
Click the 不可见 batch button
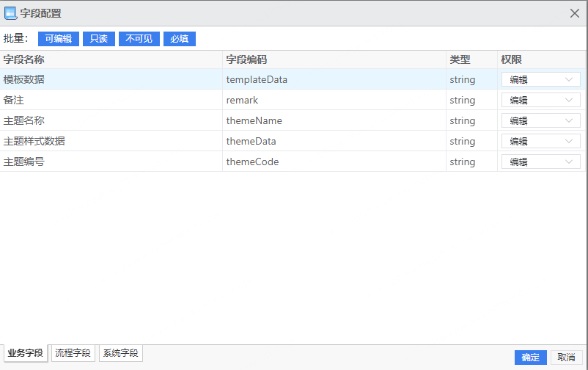click(x=139, y=39)
